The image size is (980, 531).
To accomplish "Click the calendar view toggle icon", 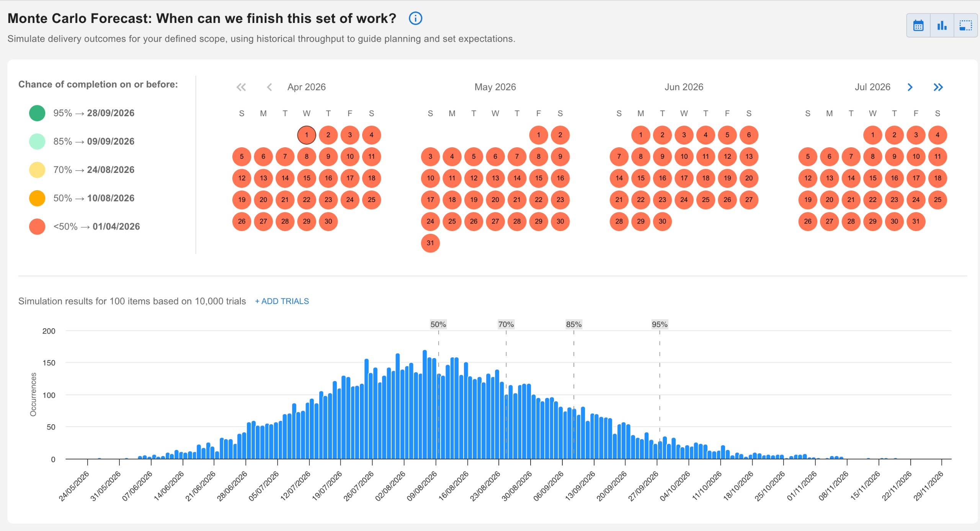I will 918,26.
